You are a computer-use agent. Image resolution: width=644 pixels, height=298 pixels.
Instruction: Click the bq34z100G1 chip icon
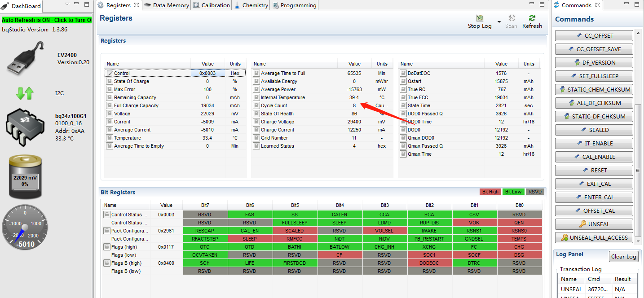pyautogui.click(x=26, y=127)
